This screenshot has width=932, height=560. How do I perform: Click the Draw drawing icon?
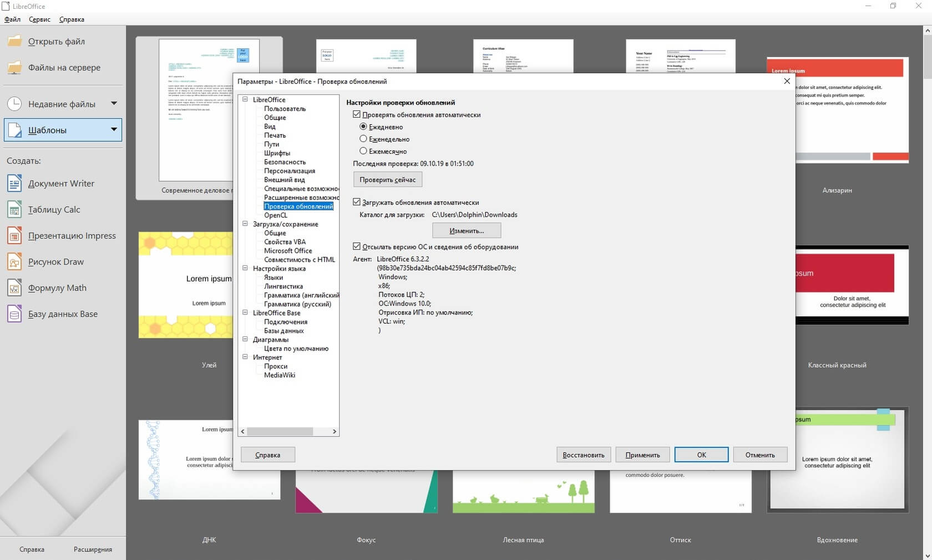click(x=14, y=262)
